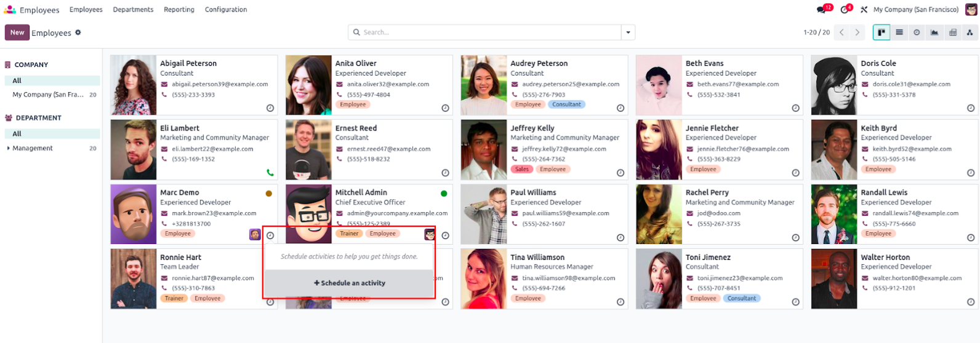
Task: Open the Reporting menu
Action: tap(179, 9)
